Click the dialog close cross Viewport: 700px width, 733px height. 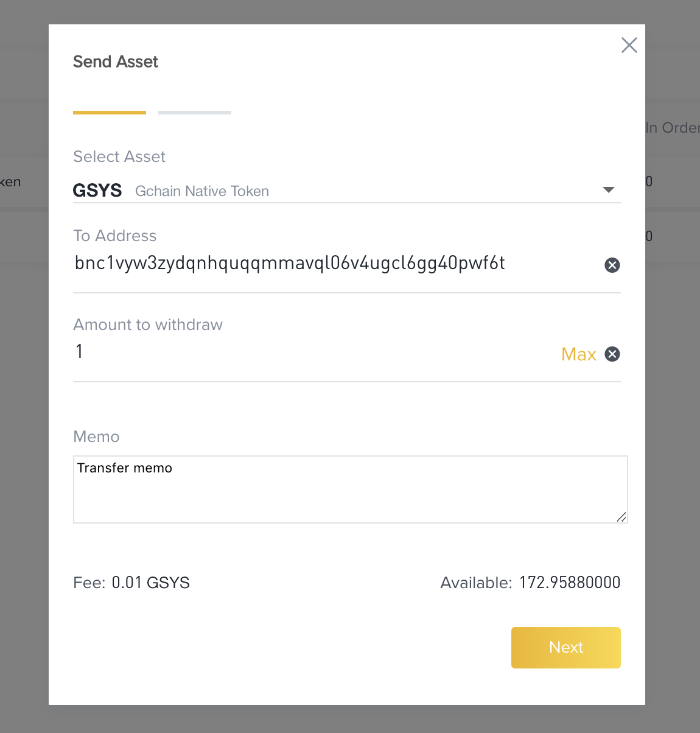[x=629, y=45]
